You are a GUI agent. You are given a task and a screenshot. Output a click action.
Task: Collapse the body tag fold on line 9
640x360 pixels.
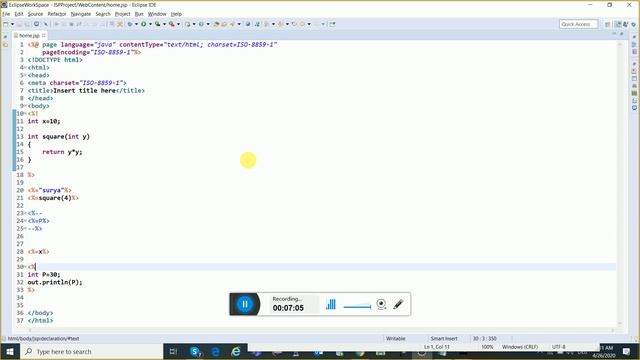click(25, 106)
